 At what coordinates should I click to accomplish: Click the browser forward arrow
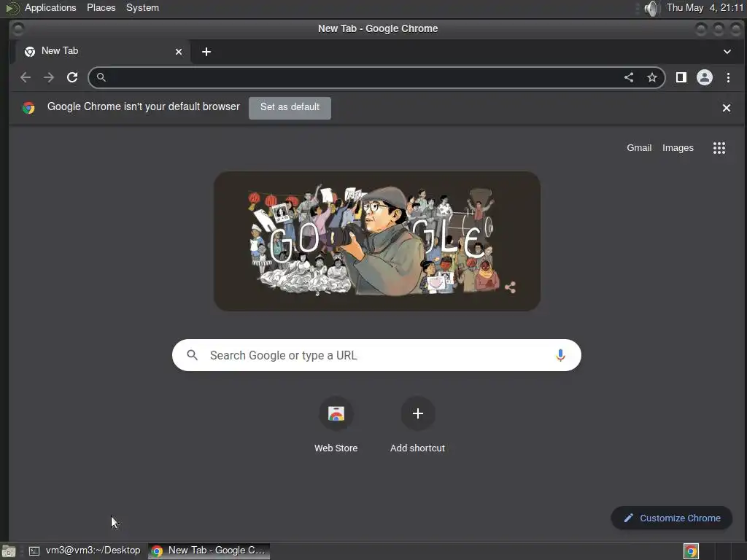(x=49, y=77)
